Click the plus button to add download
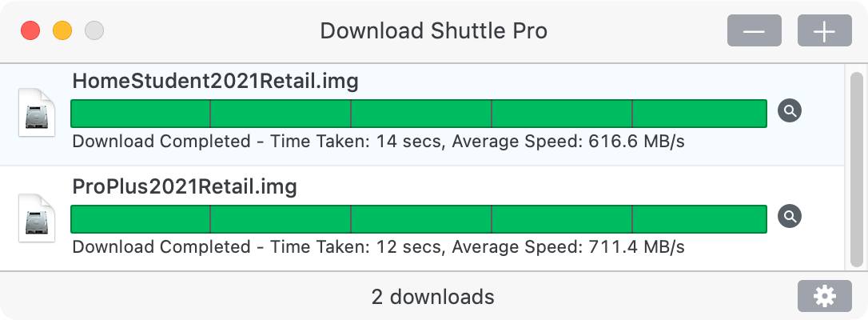 click(x=824, y=31)
